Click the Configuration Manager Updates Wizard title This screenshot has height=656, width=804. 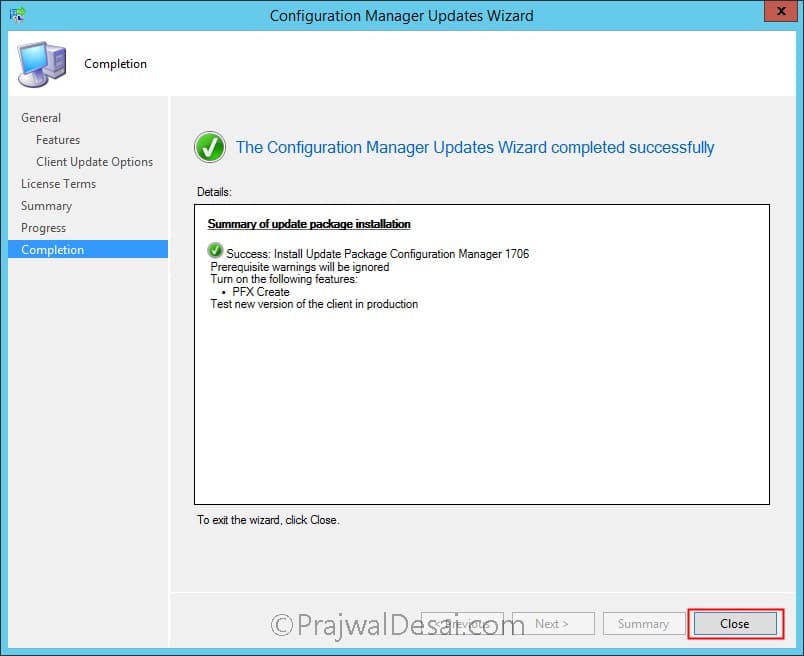(x=401, y=16)
